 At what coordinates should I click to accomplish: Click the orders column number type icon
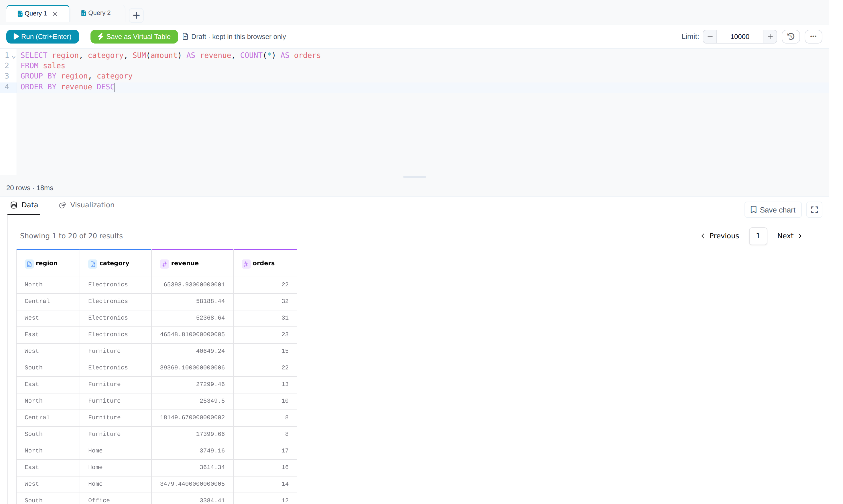click(246, 264)
